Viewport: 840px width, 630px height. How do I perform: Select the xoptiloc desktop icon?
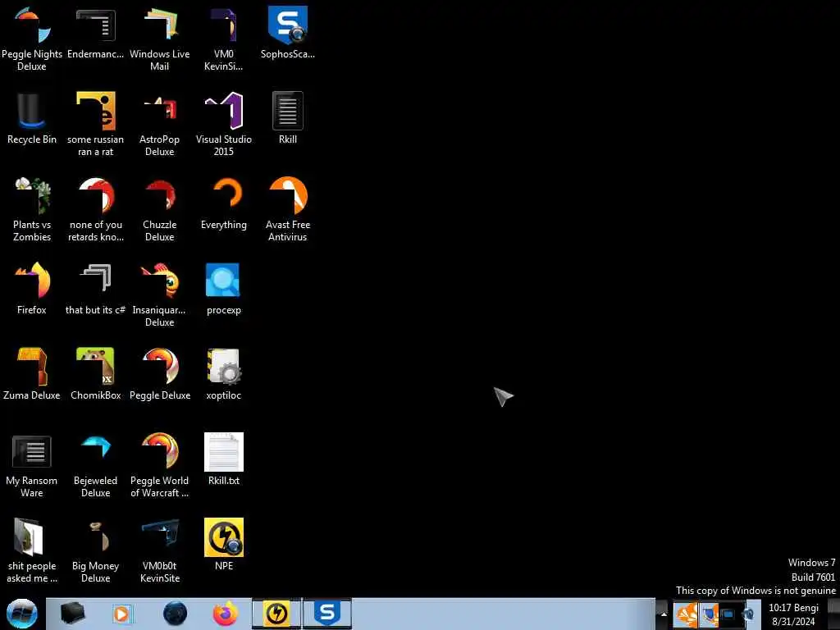pyautogui.click(x=223, y=374)
